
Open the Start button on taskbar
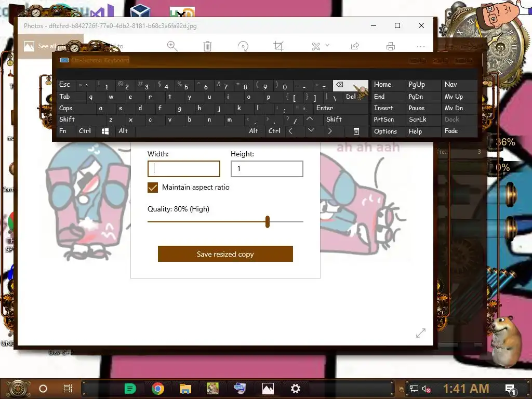click(18, 389)
